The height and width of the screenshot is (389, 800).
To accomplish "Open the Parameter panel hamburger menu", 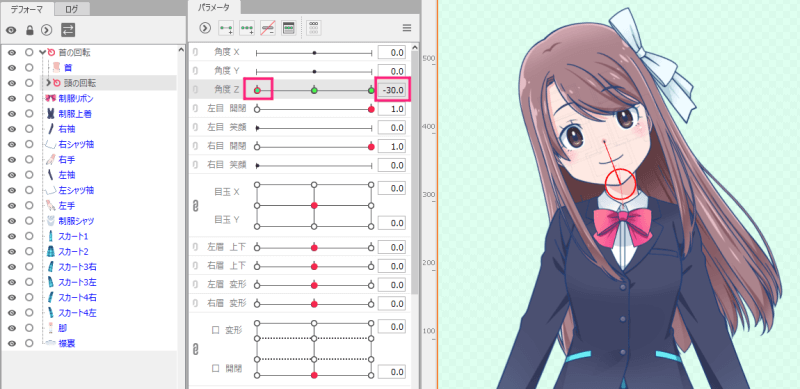I will (407, 28).
